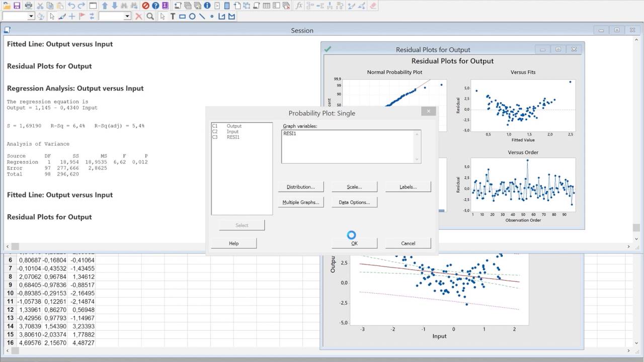Click the Copy icon in toolbar

50,6
